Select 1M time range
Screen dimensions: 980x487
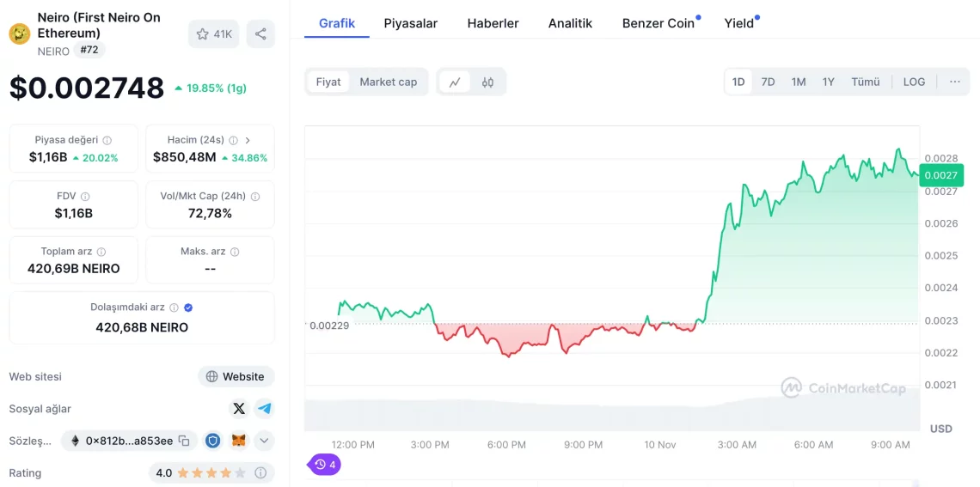[x=798, y=82]
